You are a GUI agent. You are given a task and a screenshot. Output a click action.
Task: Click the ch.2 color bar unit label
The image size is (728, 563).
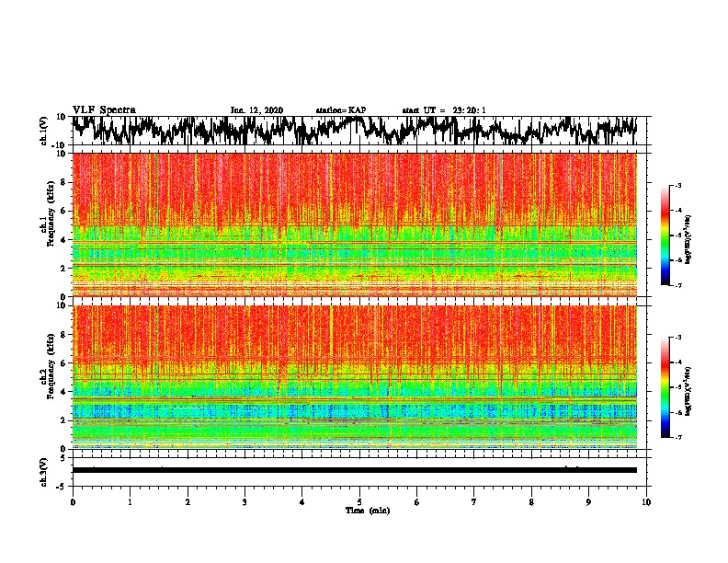click(688, 391)
